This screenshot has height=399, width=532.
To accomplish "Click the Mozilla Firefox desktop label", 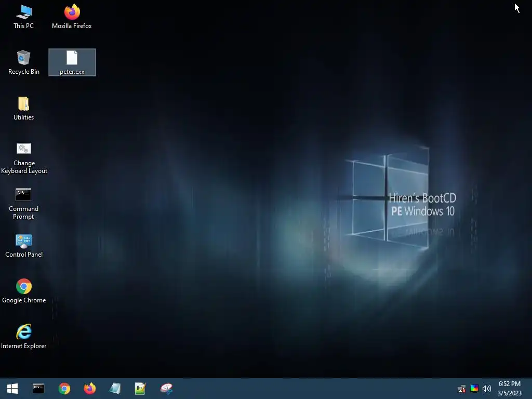I will pos(72,26).
